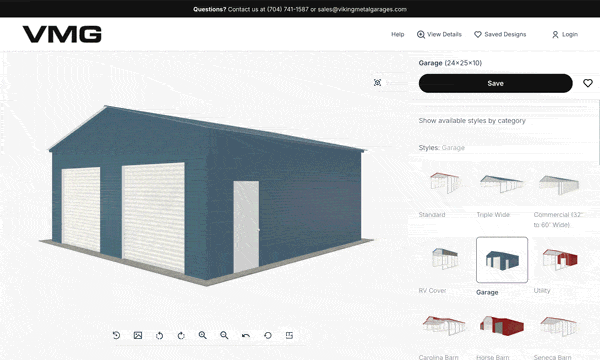600x360 pixels.
Task: Click the reset view icon in the viewer toolbar
Action: click(x=116, y=336)
